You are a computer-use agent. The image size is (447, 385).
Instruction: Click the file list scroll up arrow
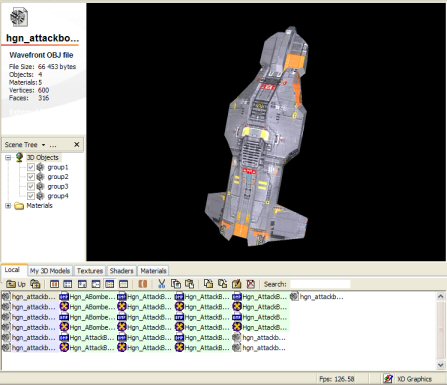click(440, 296)
